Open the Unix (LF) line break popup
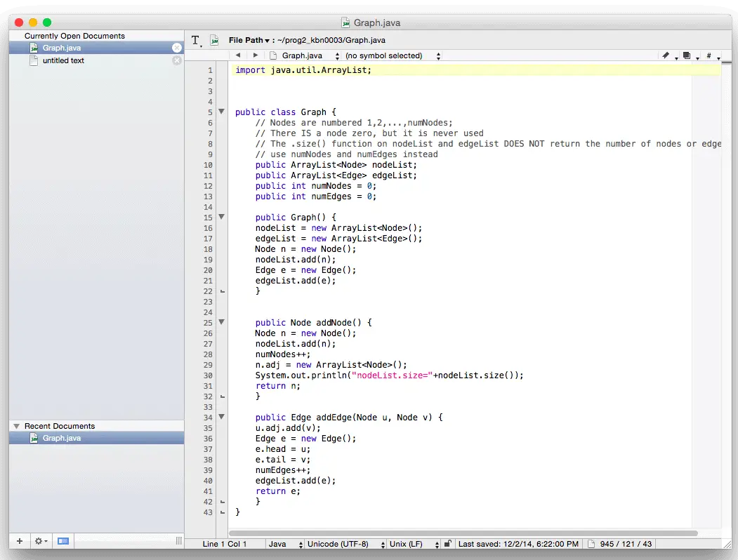The width and height of the screenshot is (738, 560). (414, 544)
